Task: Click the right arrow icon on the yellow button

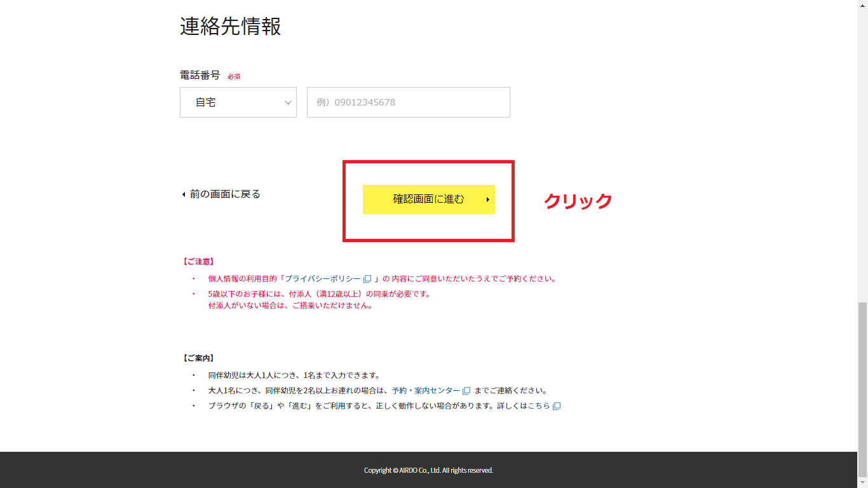Action: click(487, 200)
